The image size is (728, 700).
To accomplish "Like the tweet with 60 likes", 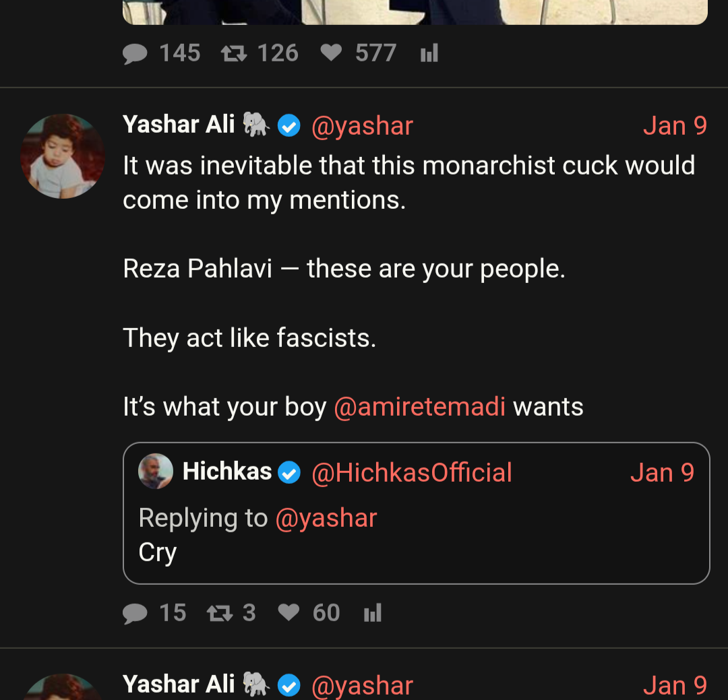I will coord(289,613).
